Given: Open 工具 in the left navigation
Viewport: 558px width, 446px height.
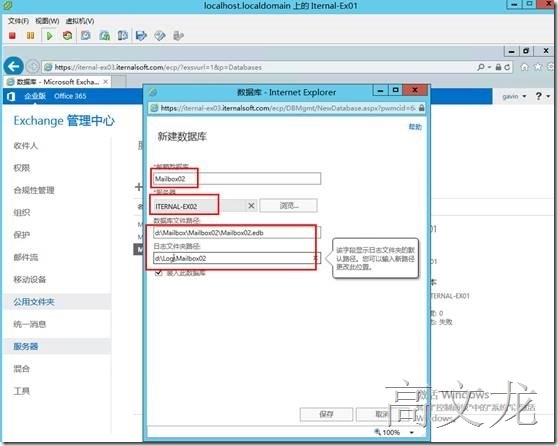Looking at the screenshot, I should 22,391.
